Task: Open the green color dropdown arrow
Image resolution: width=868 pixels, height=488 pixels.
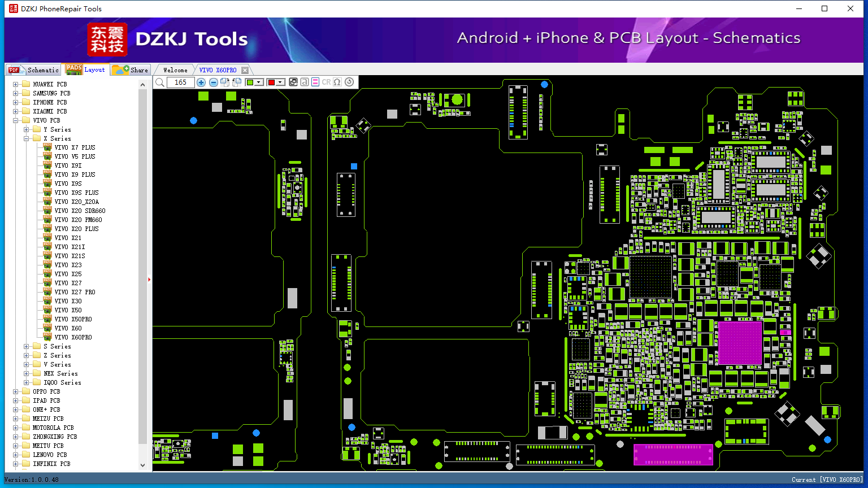Action: (x=259, y=82)
